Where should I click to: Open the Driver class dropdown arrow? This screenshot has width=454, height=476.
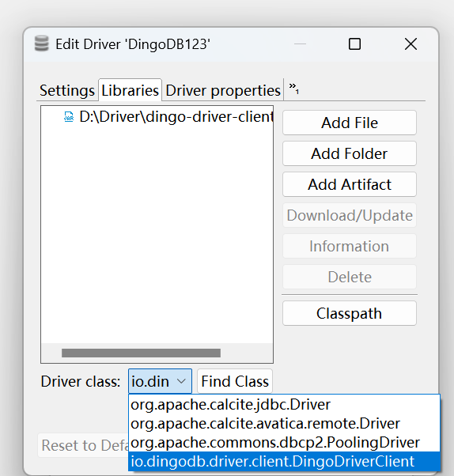pyautogui.click(x=181, y=381)
